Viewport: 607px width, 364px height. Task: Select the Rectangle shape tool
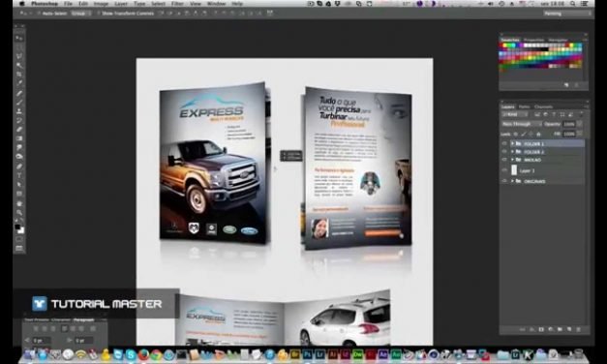click(x=19, y=194)
